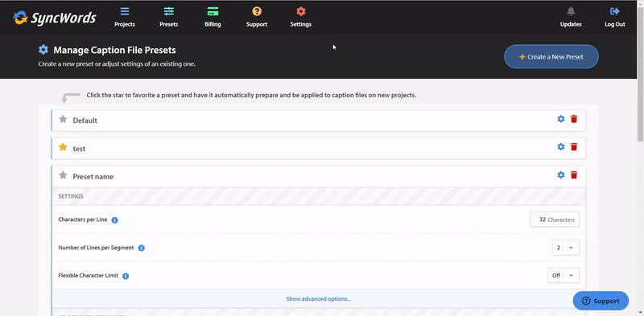Select the Preset name row title
Image resolution: width=644 pixels, height=316 pixels.
pos(93,176)
